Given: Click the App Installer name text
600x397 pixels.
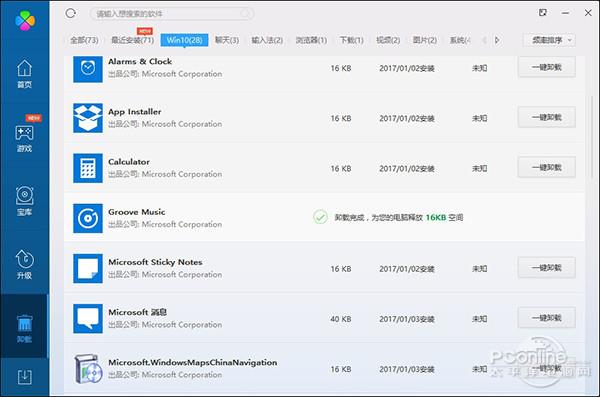Looking at the screenshot, I should click(135, 112).
